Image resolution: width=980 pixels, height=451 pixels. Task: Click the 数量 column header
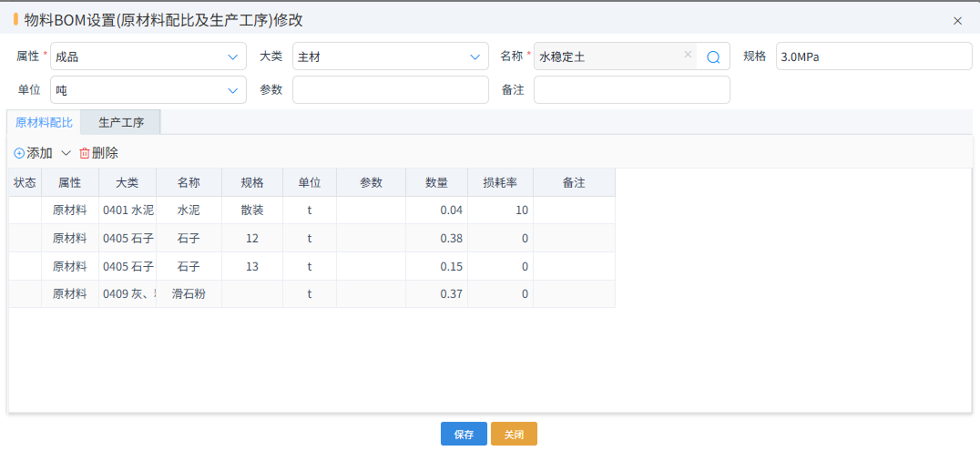[436, 182]
